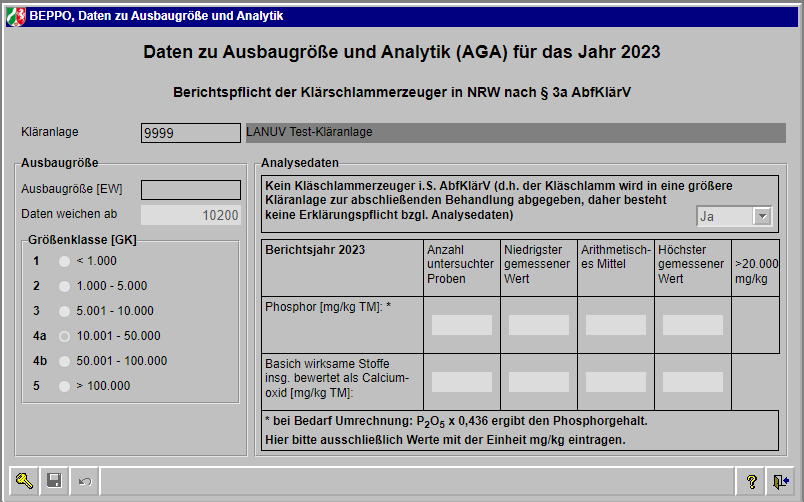This screenshot has height=502, width=804.
Task: Open help with the question mark icon
Action: click(751, 481)
